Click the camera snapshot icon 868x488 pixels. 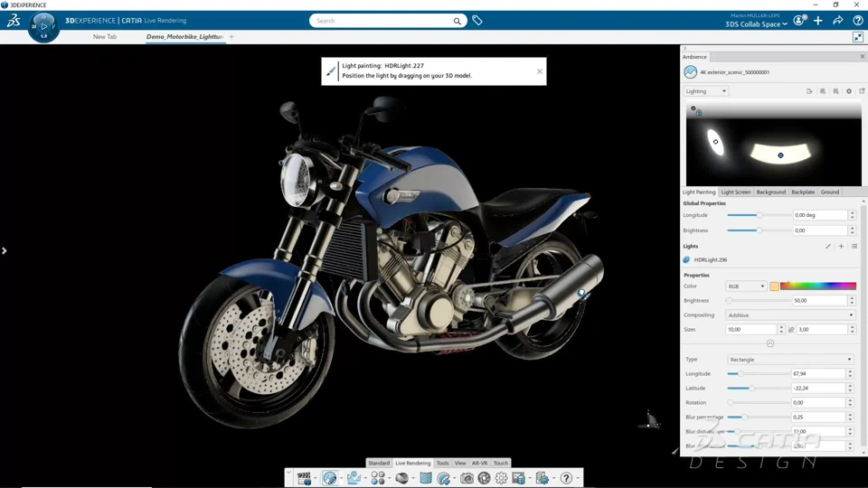[x=467, y=478]
